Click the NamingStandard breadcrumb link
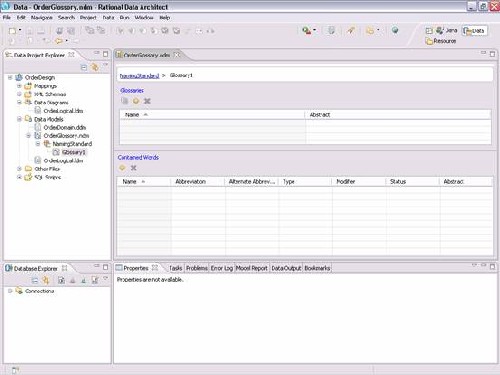This screenshot has width=500, height=375. (x=139, y=76)
